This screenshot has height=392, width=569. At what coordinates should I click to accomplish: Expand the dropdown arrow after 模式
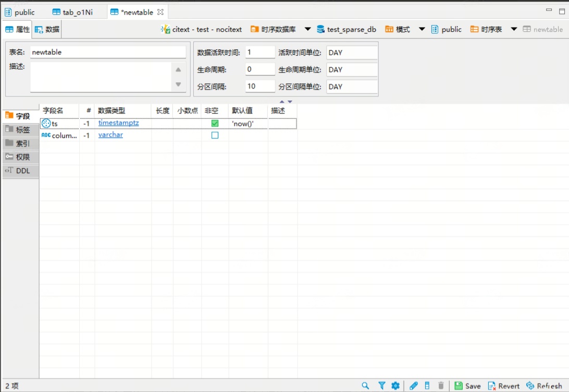[x=422, y=29]
